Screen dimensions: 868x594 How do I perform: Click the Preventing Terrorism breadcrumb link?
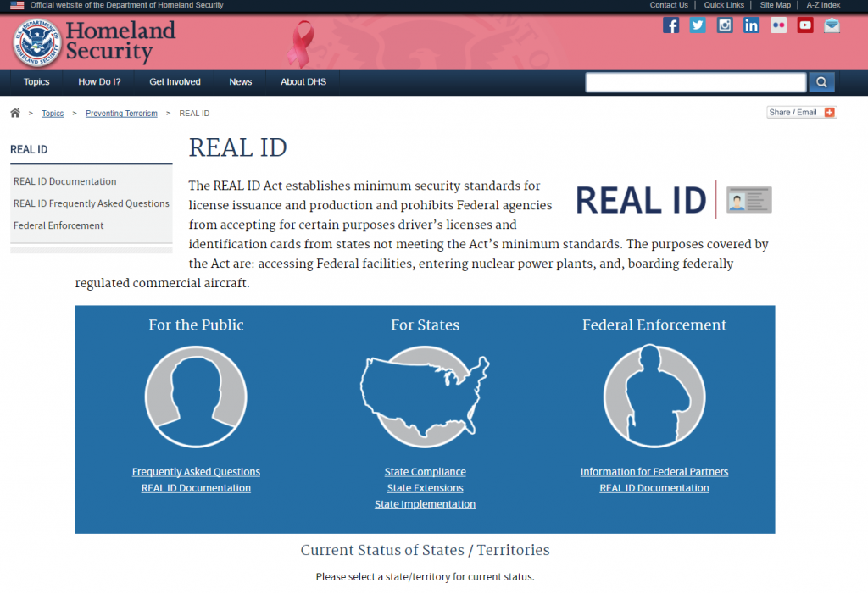click(x=121, y=113)
